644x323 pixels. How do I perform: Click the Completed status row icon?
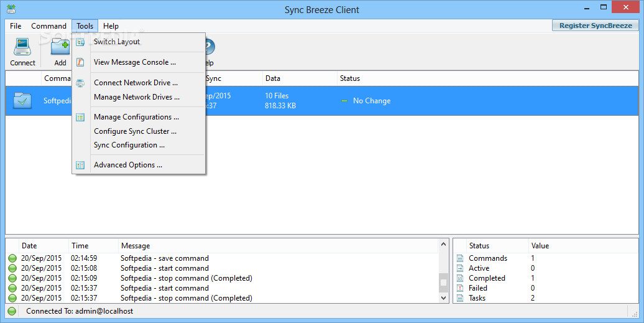(x=460, y=278)
